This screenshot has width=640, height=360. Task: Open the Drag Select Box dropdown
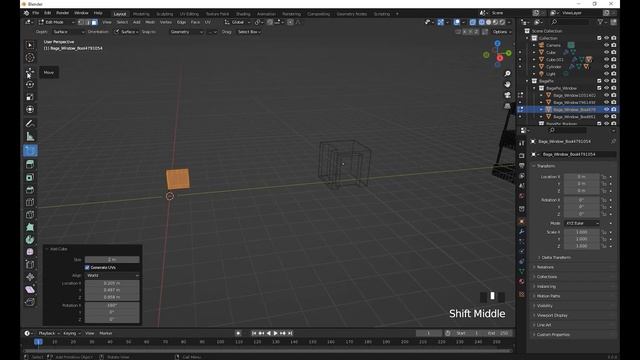249,32
